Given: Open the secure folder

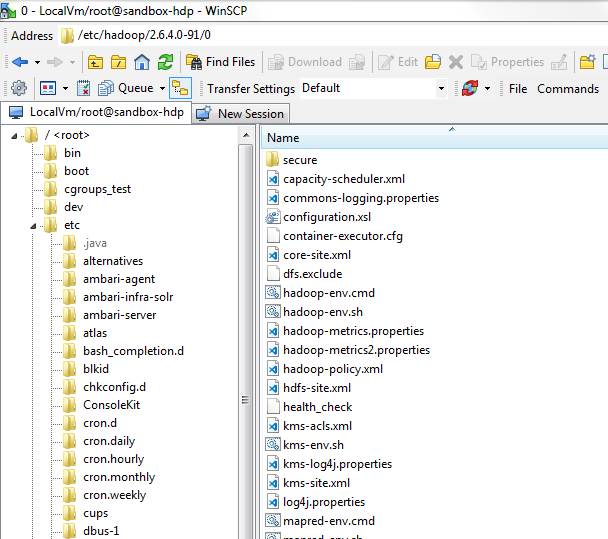Looking at the screenshot, I should point(299,160).
